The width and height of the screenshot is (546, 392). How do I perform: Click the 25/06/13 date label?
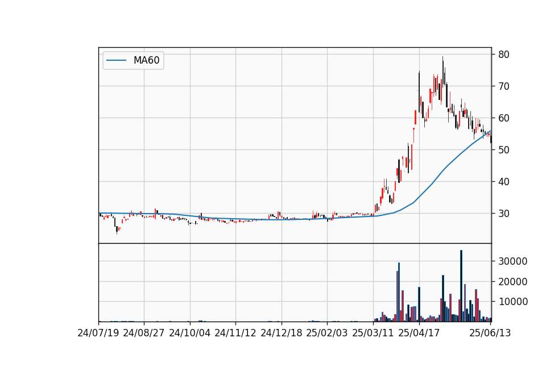coord(490,333)
